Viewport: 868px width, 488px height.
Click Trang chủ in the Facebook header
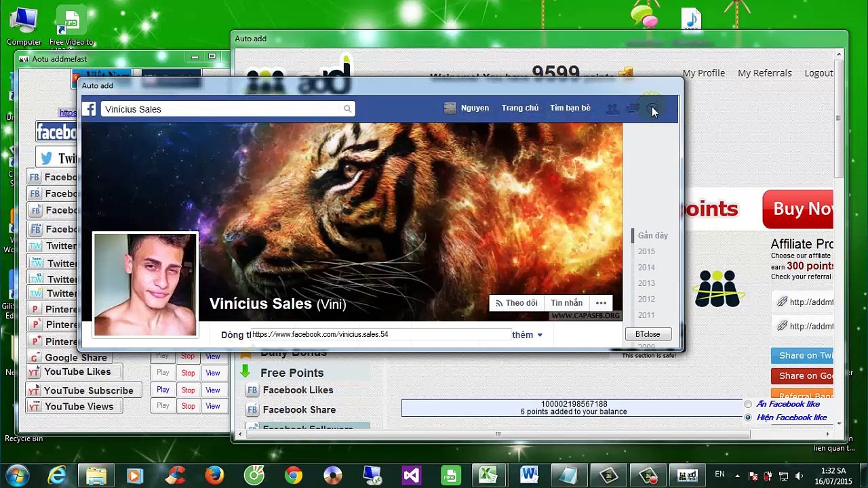(520, 108)
